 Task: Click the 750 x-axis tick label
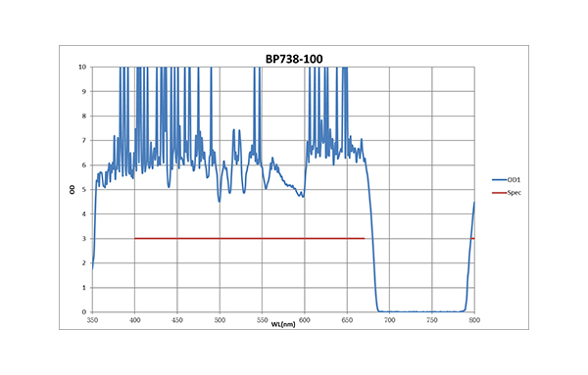click(432, 320)
